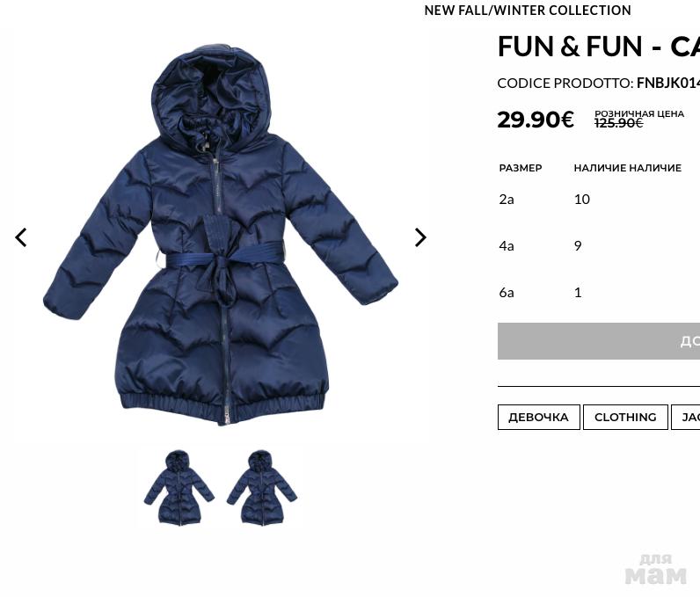
Task: Select the first coat thumbnail
Action: [179, 488]
